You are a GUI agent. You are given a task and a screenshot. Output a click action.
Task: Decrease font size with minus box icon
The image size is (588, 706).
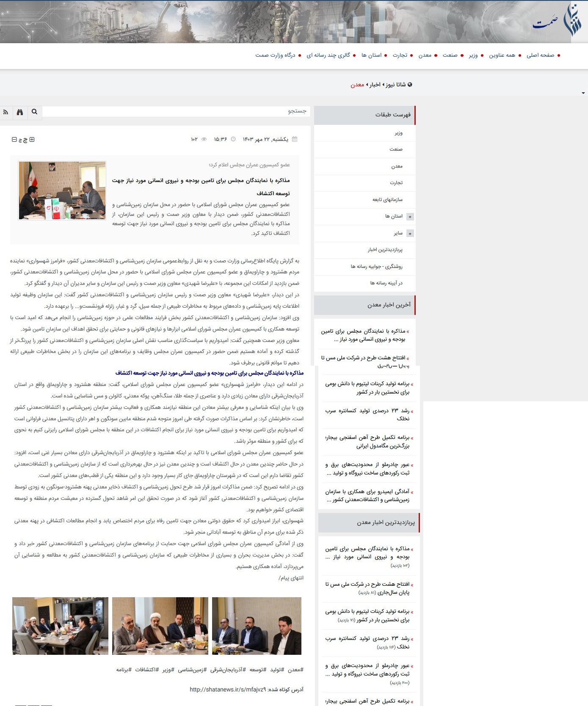pyautogui.click(x=14, y=140)
